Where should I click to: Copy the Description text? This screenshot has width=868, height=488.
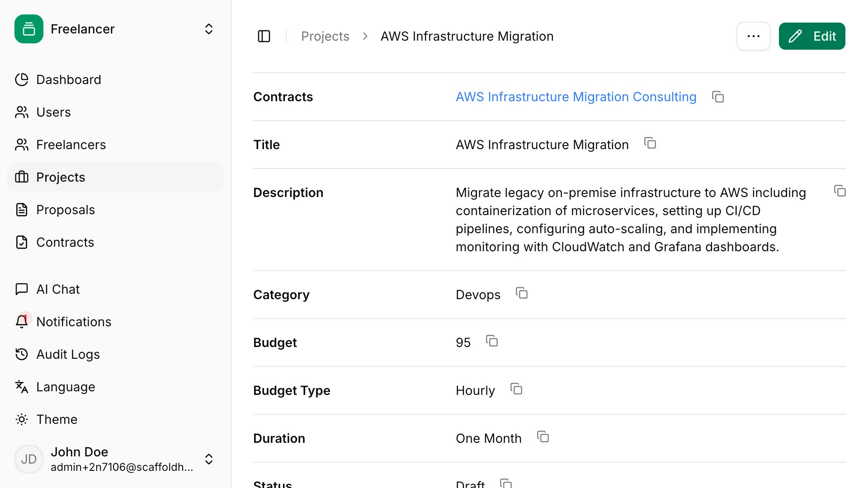point(840,191)
